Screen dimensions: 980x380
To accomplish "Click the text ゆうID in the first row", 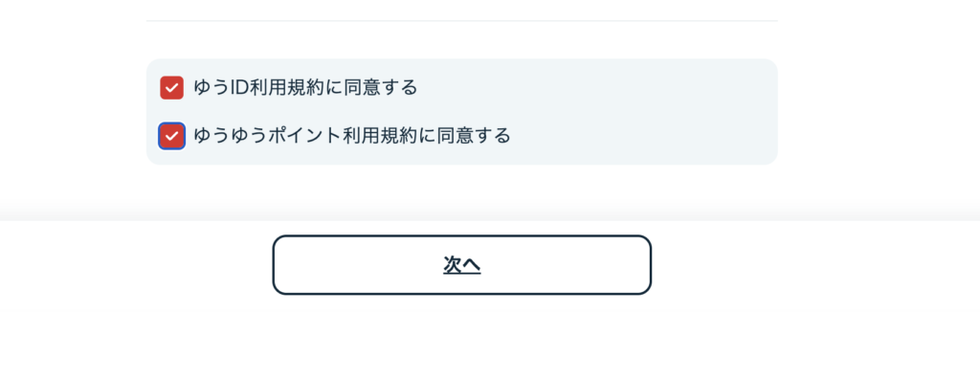I will coord(221,87).
